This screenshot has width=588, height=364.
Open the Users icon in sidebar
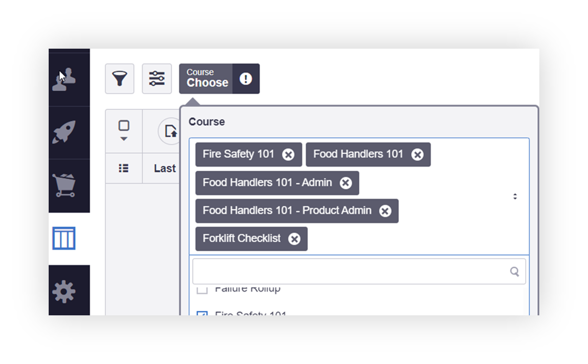(64, 79)
